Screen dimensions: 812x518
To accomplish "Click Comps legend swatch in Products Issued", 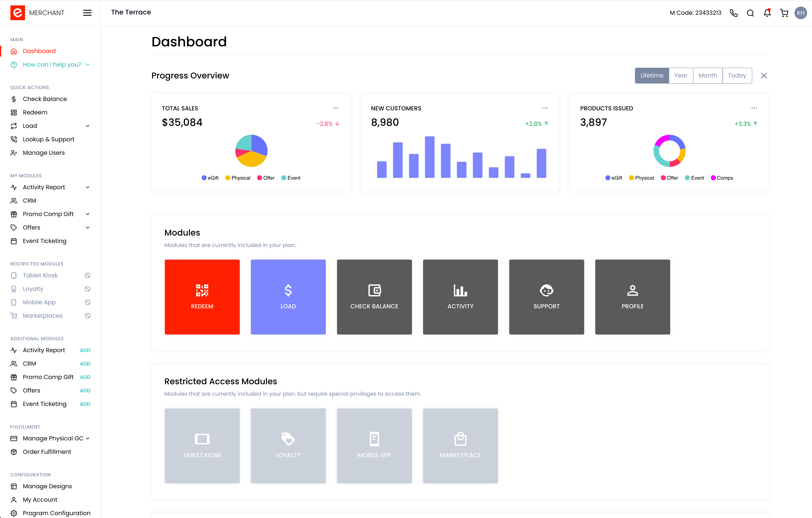I will coord(713,178).
